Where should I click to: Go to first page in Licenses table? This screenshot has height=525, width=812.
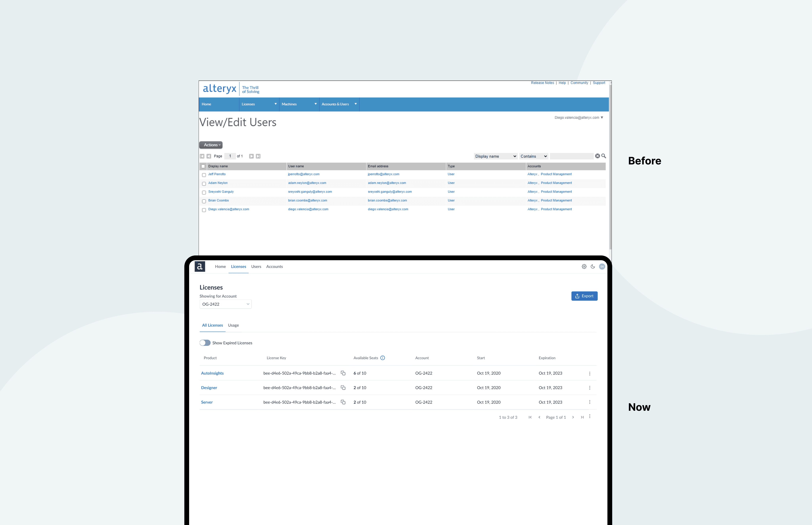530,417
